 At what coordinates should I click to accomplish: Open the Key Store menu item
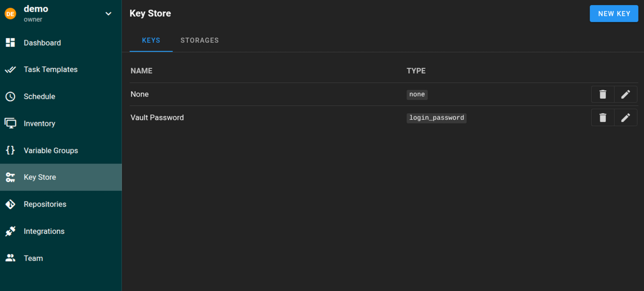click(40, 177)
